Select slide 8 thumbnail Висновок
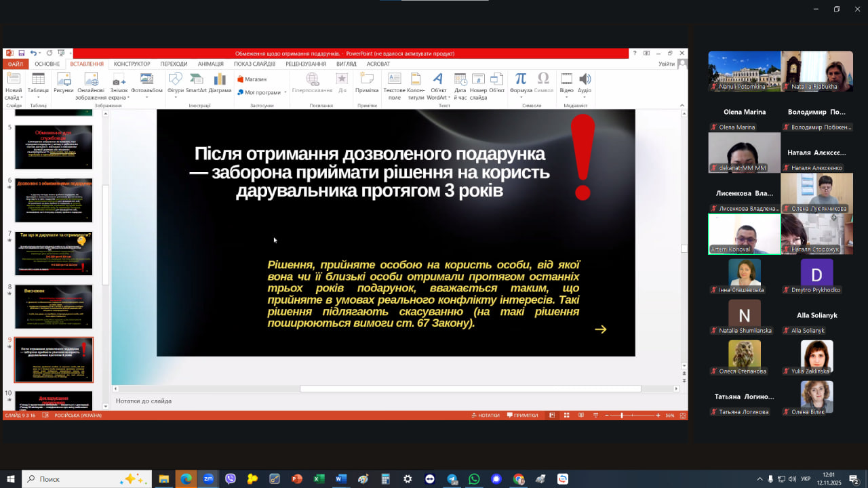 (54, 306)
